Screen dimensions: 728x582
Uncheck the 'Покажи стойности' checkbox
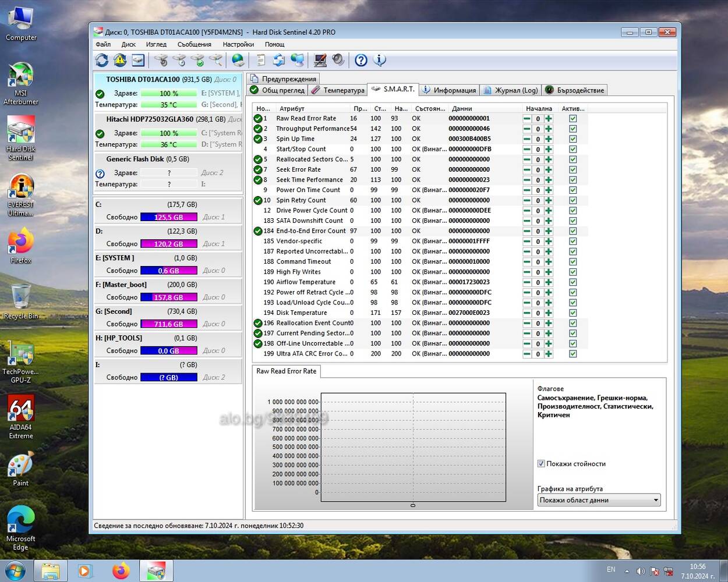541,464
